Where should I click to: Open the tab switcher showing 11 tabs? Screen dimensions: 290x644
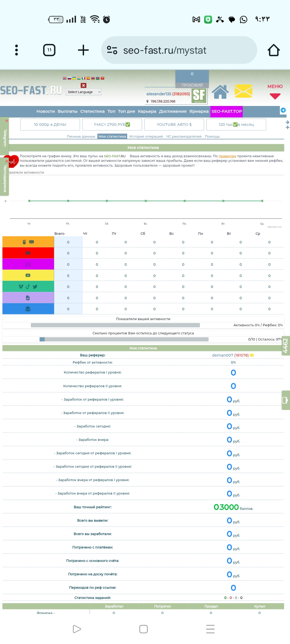tap(49, 50)
